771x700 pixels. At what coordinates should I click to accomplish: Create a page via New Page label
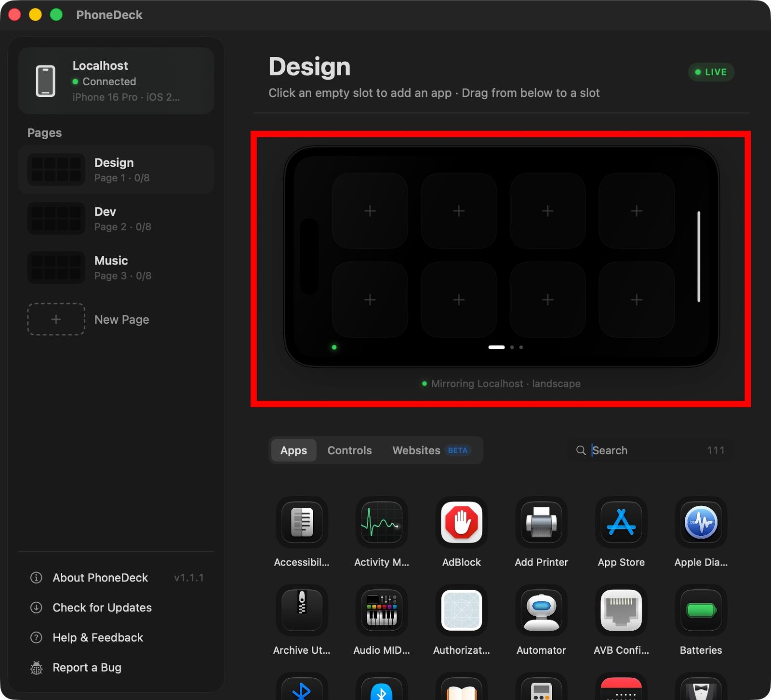[x=121, y=319]
